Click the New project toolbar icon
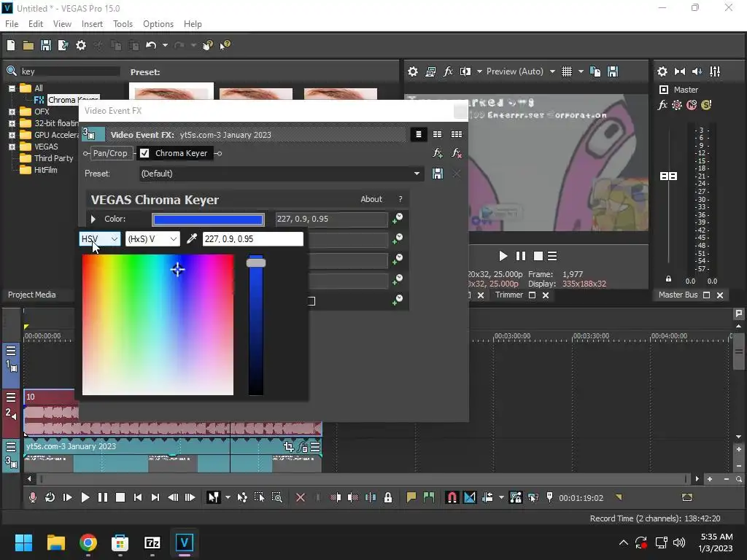 click(11, 45)
